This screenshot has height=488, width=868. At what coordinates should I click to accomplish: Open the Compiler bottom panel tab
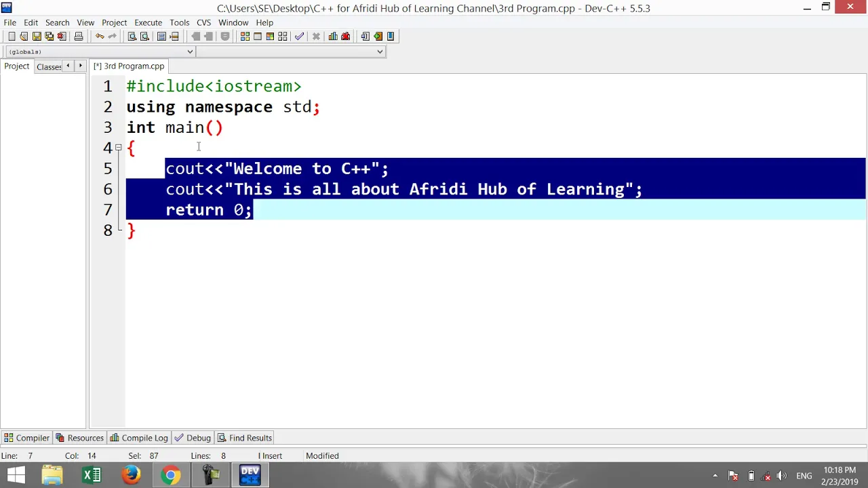(x=26, y=438)
